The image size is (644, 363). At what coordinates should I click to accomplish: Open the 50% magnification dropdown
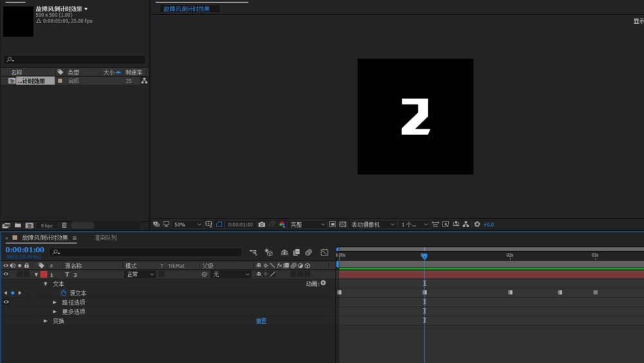184,225
